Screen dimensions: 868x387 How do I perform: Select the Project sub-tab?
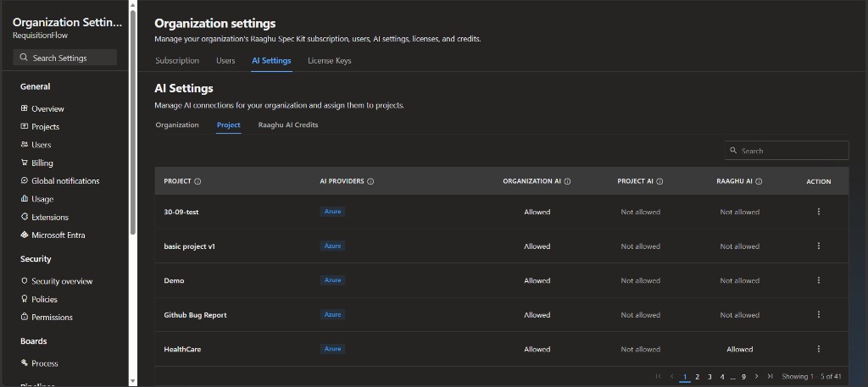(x=229, y=125)
